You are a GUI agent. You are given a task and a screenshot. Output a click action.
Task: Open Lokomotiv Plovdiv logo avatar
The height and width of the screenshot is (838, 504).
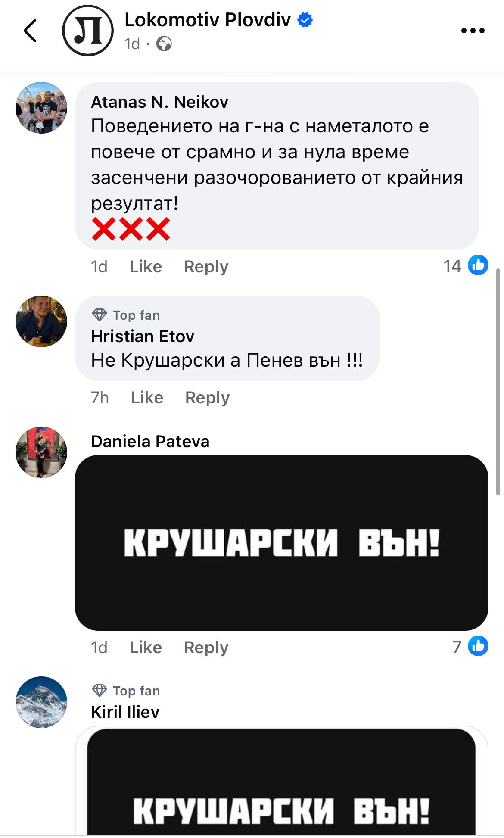pos(88,31)
